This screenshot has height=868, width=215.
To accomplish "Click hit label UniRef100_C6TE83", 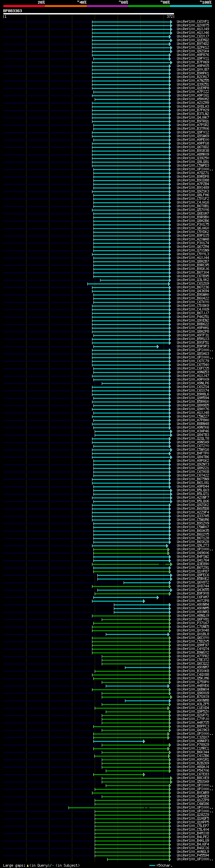I will [x=193, y=774].
